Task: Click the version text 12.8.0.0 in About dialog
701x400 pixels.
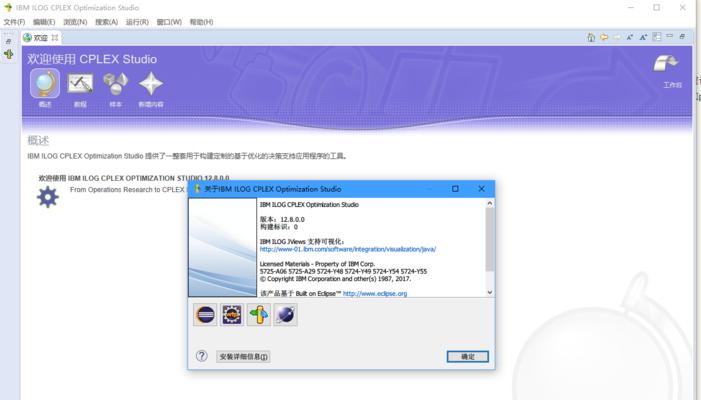Action: point(292,219)
